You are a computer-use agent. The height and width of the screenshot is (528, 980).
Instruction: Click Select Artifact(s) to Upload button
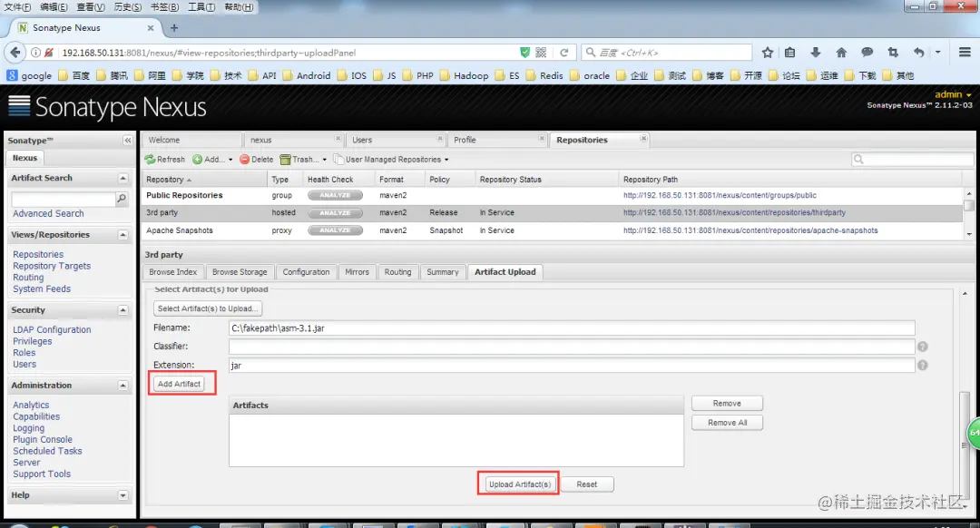[x=208, y=308]
